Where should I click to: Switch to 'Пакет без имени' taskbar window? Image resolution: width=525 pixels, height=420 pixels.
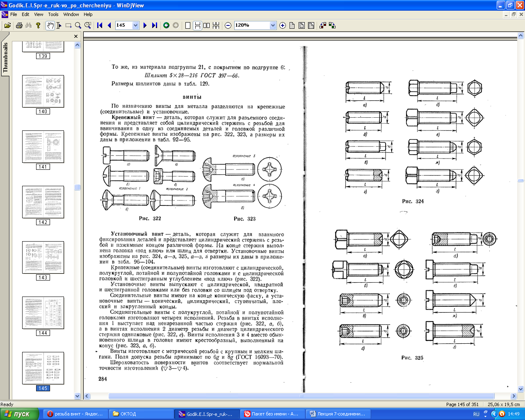tap(272, 414)
